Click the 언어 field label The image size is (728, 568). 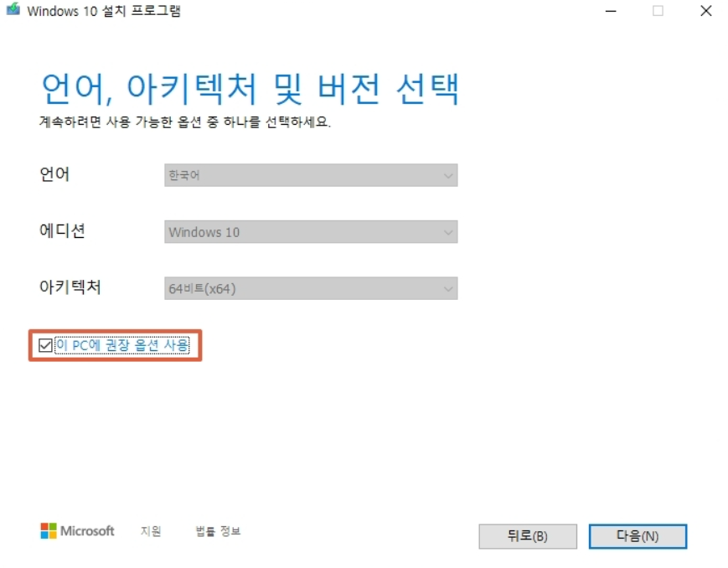54,174
